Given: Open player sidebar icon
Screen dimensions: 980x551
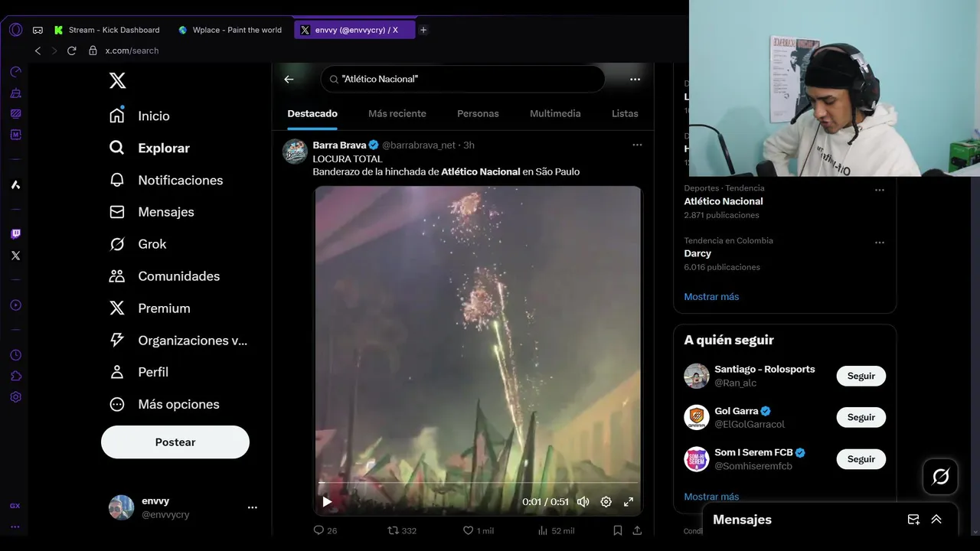Looking at the screenshot, I should click(x=15, y=305).
